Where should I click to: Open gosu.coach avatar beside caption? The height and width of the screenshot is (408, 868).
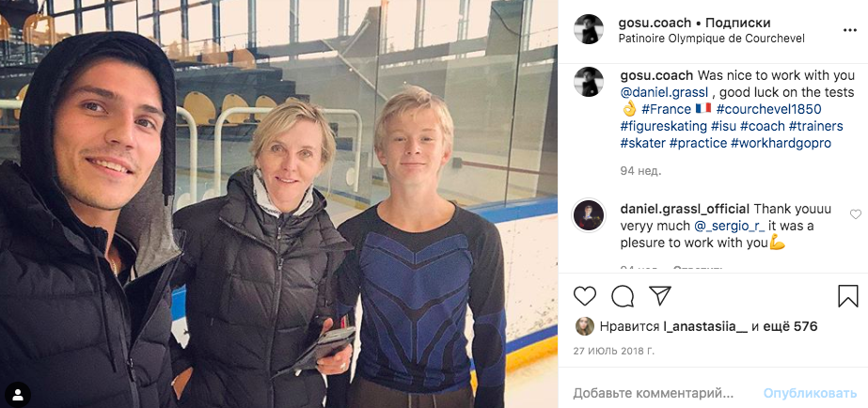point(589,82)
